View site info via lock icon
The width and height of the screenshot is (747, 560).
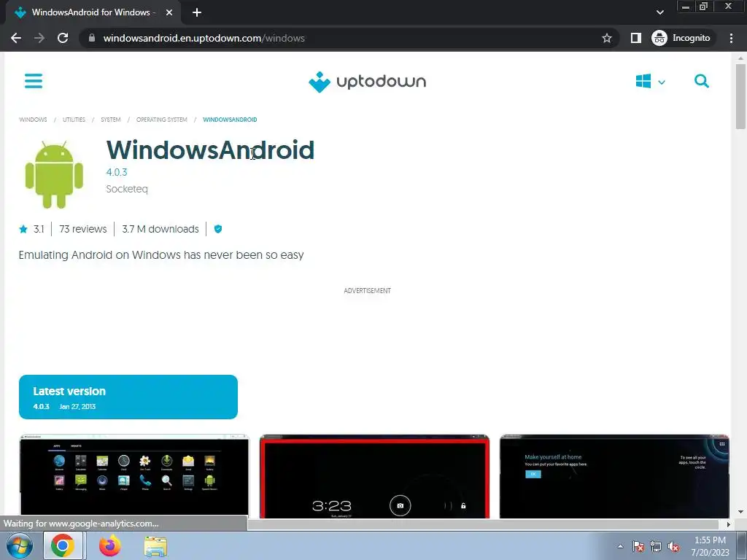point(92,38)
